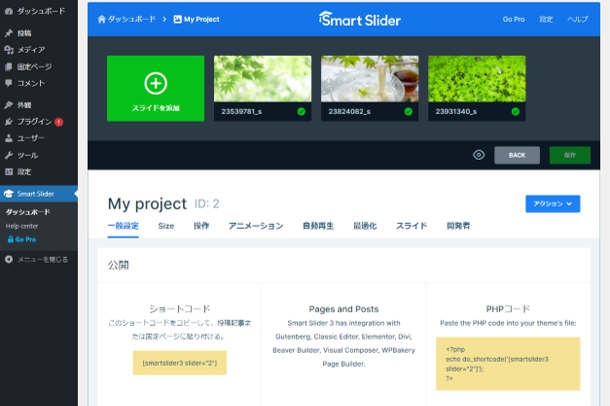Click the Smart Slider logo in header
Image resolution: width=610 pixels, height=406 pixels.
359,19
